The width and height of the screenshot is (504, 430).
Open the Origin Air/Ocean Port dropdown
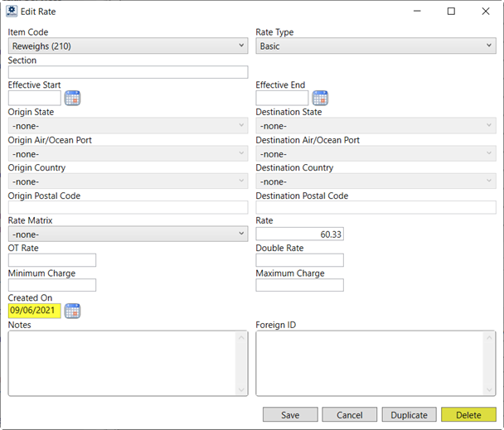pos(128,153)
